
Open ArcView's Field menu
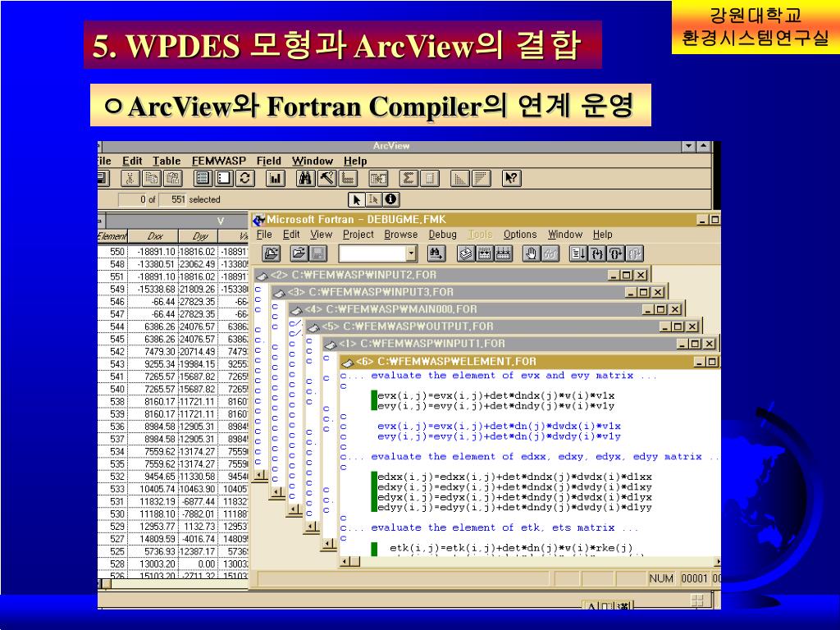[268, 161]
